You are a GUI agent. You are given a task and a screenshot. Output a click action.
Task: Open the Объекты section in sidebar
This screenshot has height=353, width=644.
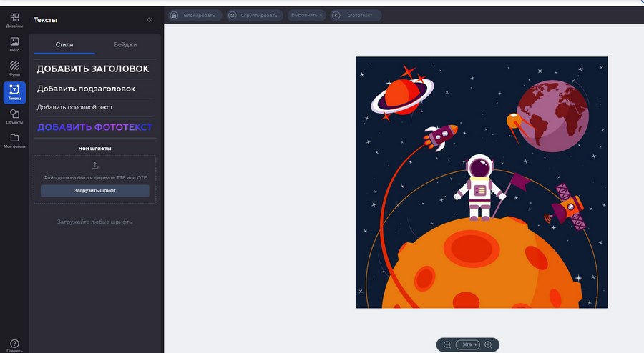click(14, 116)
